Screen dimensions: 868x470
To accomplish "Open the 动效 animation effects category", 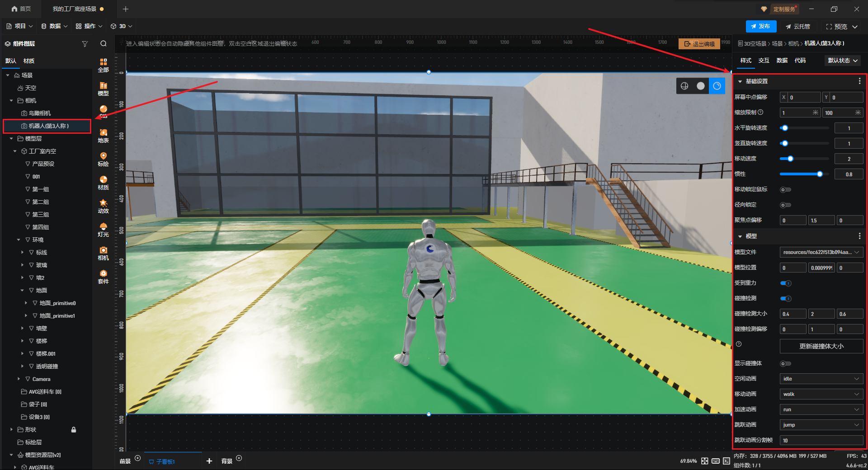I will (x=104, y=206).
